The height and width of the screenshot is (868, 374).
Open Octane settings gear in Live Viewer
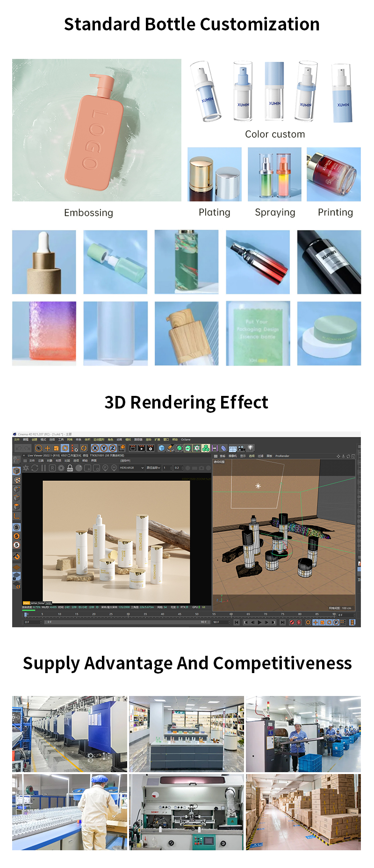61,467
